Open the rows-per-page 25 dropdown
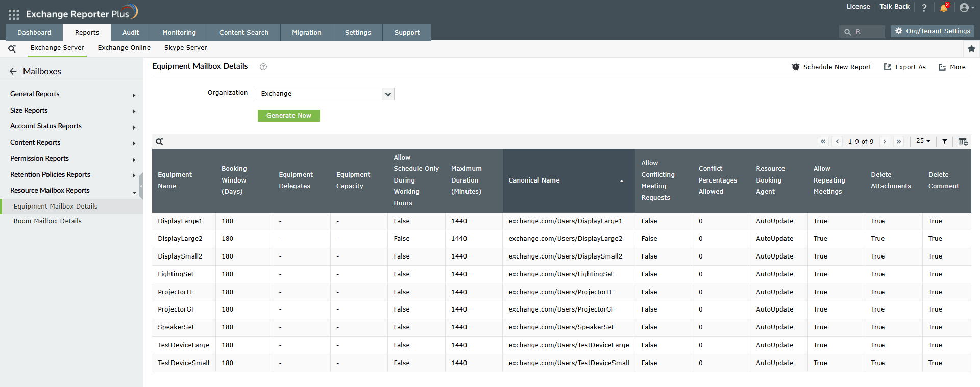980x387 pixels. pyautogui.click(x=923, y=141)
